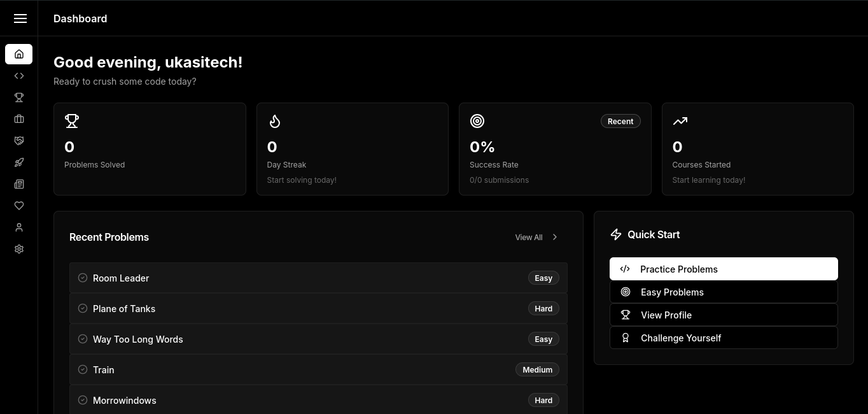The width and height of the screenshot is (868, 414).
Task: Expand the View All arrow for Recent Problems
Action: click(x=554, y=237)
